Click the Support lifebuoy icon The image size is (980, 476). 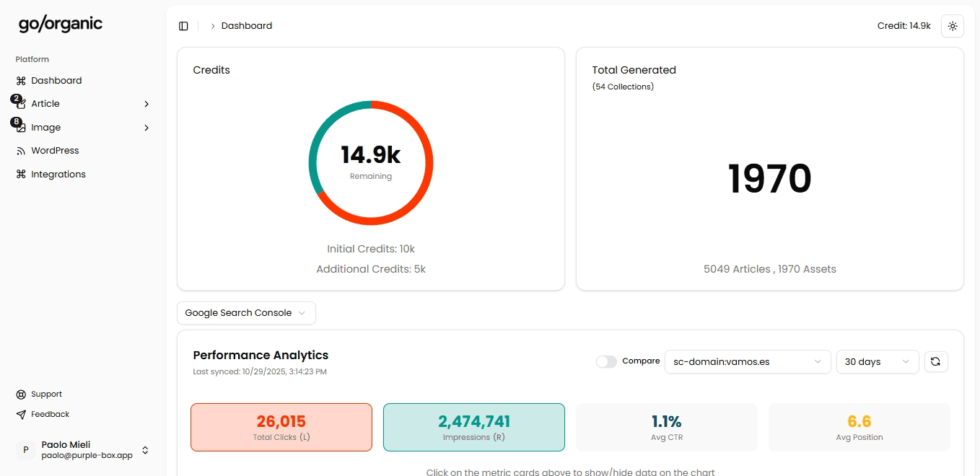tap(21, 395)
